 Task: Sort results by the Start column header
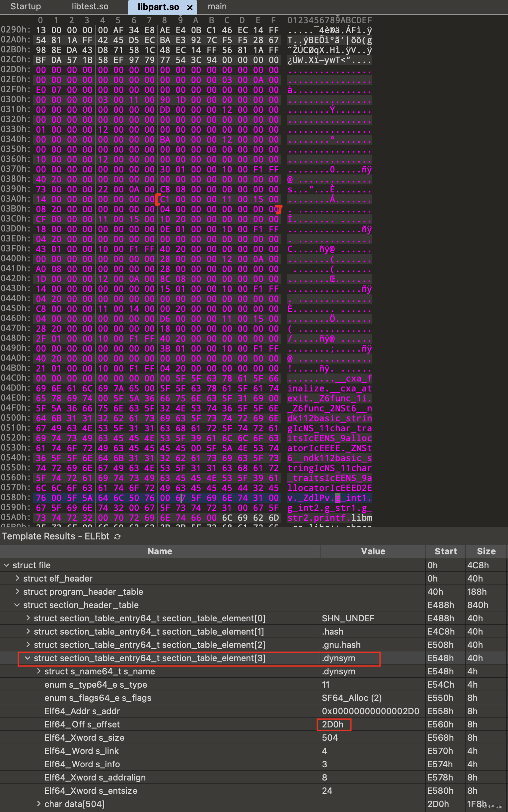[x=446, y=551]
